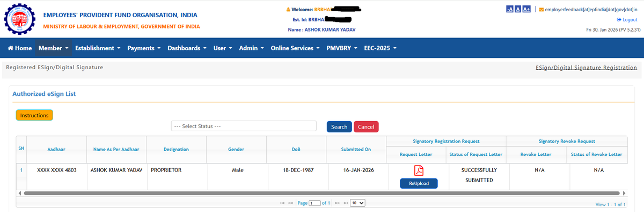Log out of the portal
Image resolution: width=644 pixels, height=217 pixels.
(x=627, y=20)
